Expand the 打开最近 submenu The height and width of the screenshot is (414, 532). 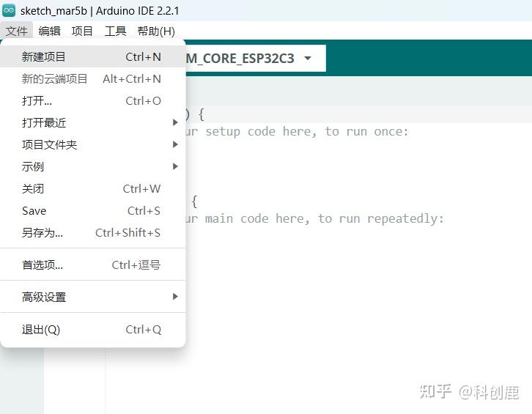pos(44,122)
